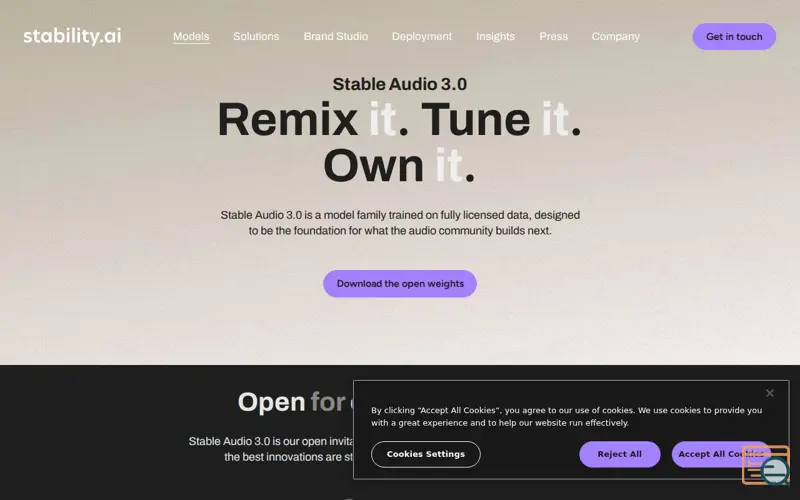800x500 pixels.
Task: Open the Insights menu
Action: coord(495,36)
